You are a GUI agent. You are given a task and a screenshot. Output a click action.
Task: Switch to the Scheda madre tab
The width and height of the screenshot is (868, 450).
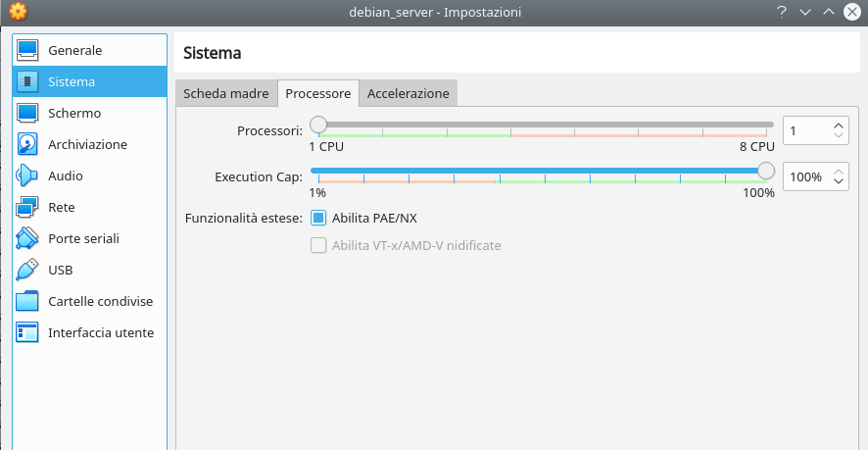[226, 93]
